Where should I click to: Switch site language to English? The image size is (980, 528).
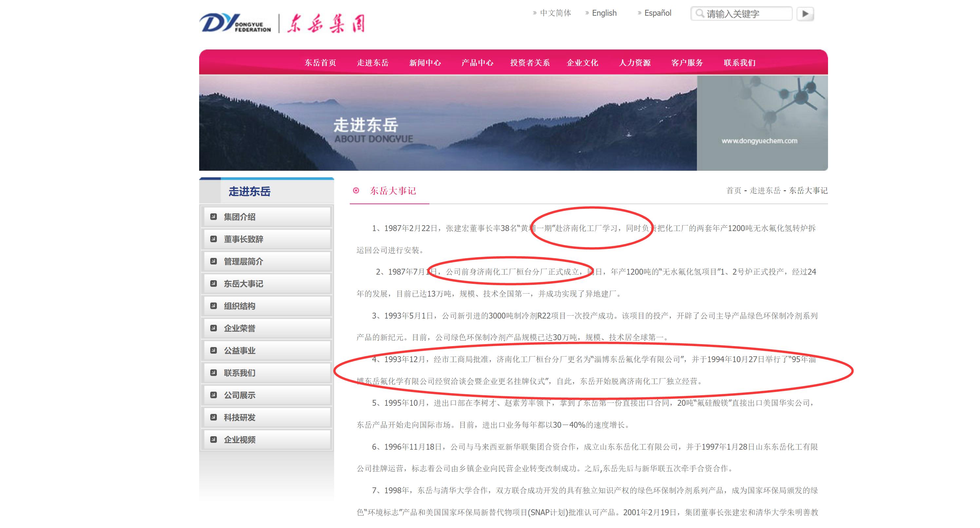click(605, 13)
